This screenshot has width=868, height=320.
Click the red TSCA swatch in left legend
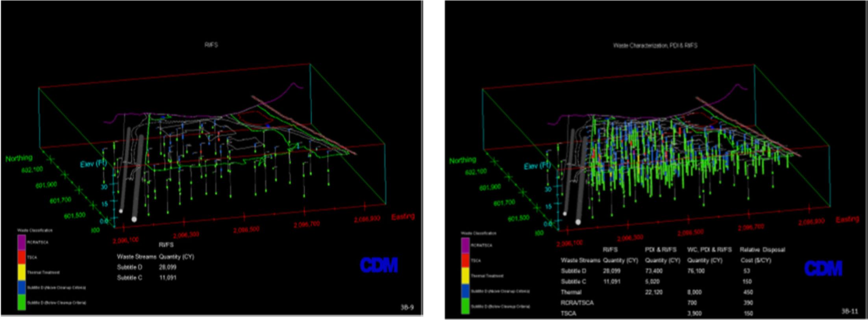22,257
